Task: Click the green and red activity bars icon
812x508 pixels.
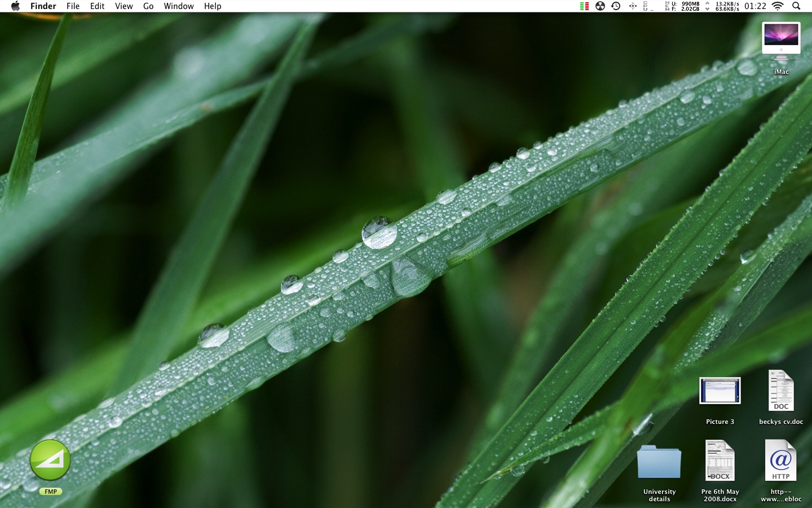Action: tap(584, 6)
